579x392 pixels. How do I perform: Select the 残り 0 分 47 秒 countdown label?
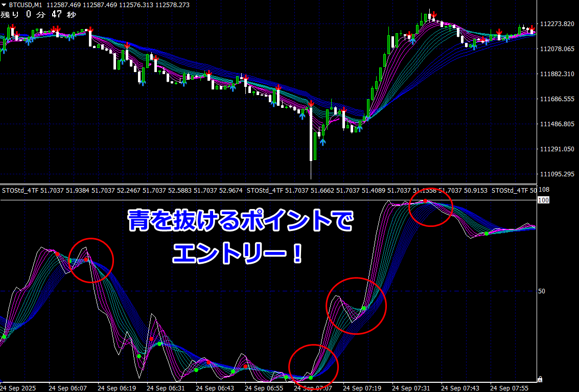coord(38,15)
